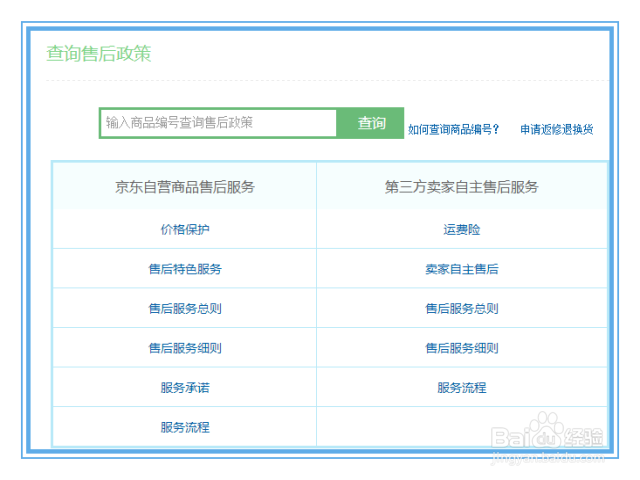
Task: Click the 第三方卖家自主售后服务 column header
Action: [x=462, y=187]
